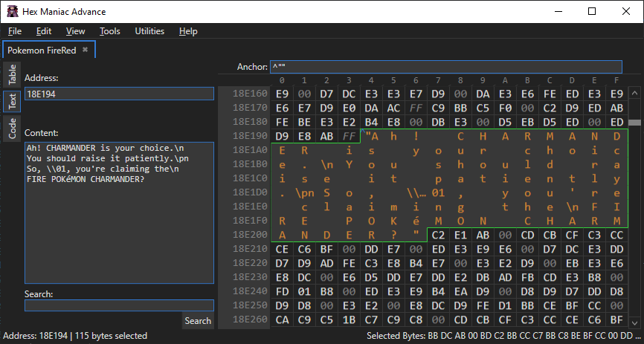Image resolution: width=644 pixels, height=344 pixels.
Task: Select byte FF in row 18E170
Action: coord(416,108)
